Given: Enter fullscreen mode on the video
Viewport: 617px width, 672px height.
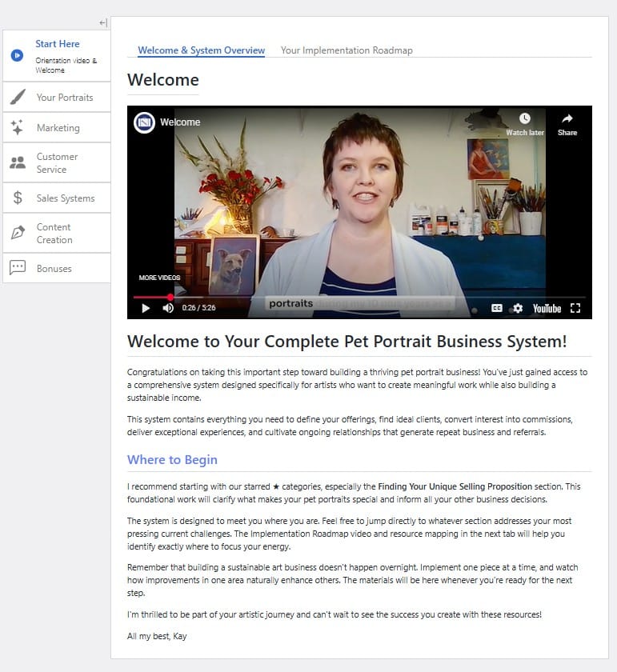Looking at the screenshot, I should pos(575,308).
